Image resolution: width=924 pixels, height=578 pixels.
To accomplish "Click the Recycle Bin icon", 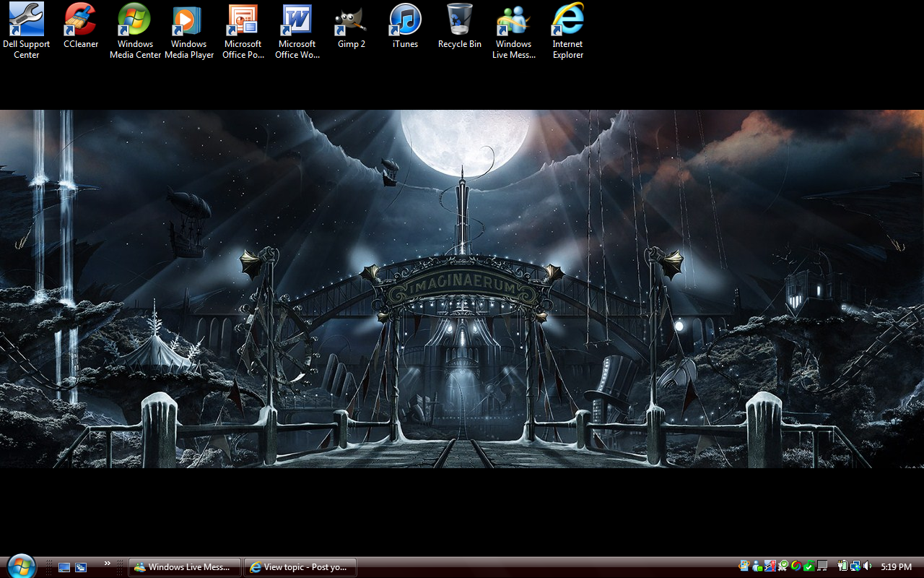I will coord(460,20).
